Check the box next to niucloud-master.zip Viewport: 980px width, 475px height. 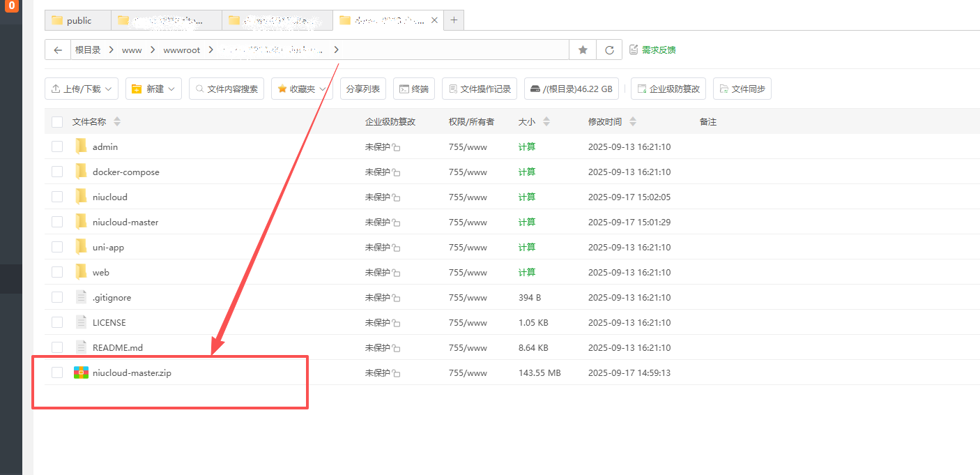click(x=57, y=373)
